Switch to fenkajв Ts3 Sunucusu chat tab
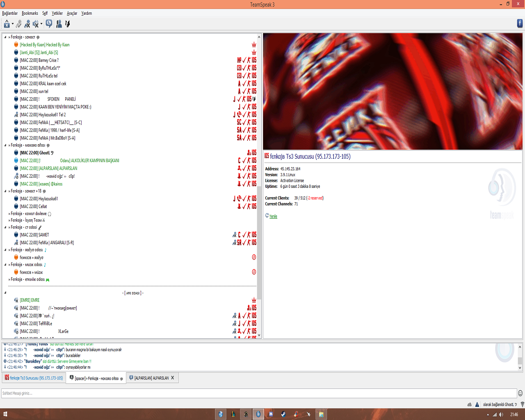The image size is (525, 420). tap(34, 378)
